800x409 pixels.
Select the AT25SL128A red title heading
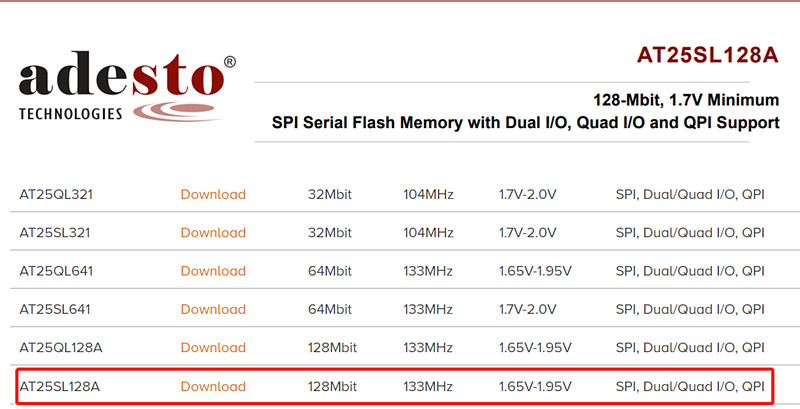pos(708,55)
